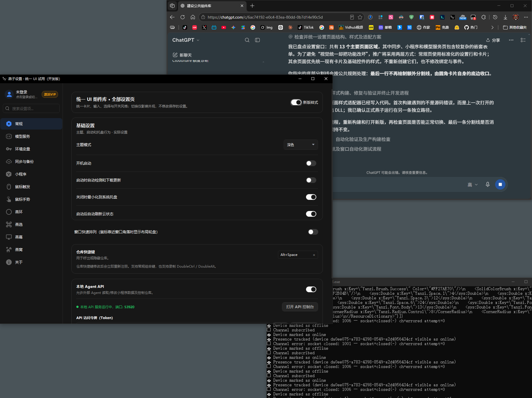
Task: Click the 激活VIP badge button
Action: pos(50,94)
